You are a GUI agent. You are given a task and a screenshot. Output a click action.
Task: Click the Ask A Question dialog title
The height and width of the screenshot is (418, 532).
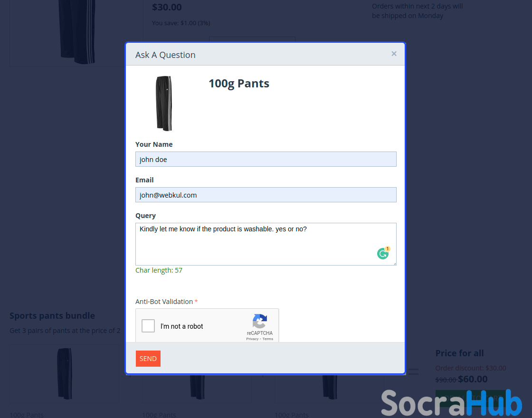pyautogui.click(x=165, y=55)
